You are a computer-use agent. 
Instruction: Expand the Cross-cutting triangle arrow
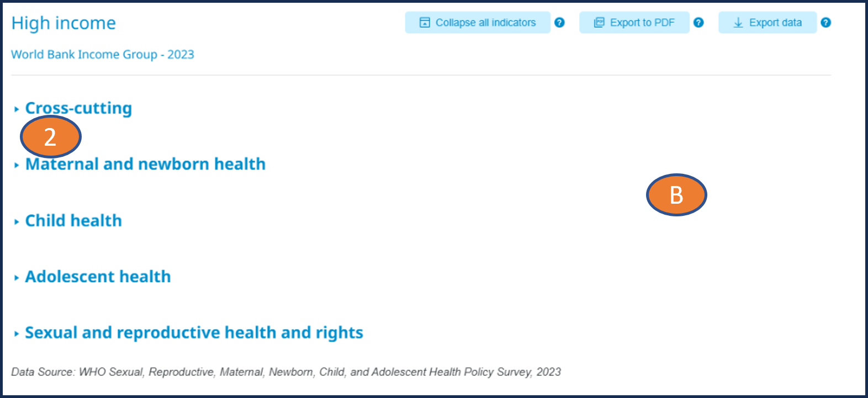coord(17,109)
